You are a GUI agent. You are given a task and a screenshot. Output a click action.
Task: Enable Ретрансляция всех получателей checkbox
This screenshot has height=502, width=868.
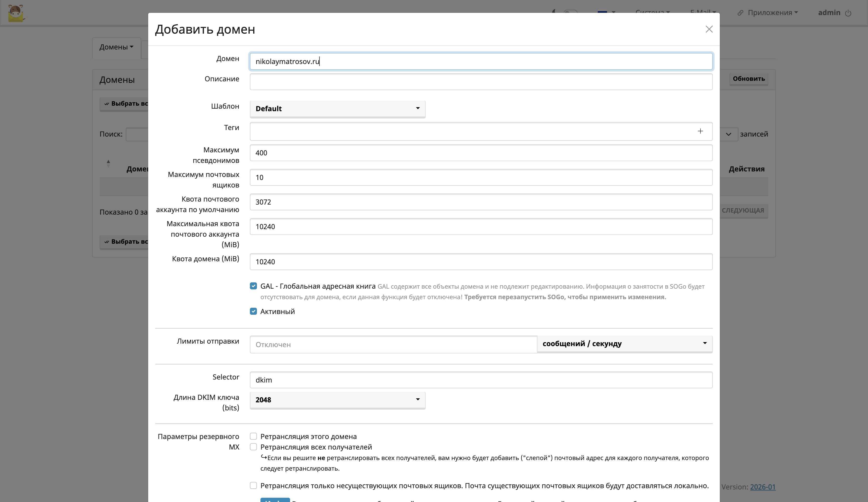coord(253,447)
